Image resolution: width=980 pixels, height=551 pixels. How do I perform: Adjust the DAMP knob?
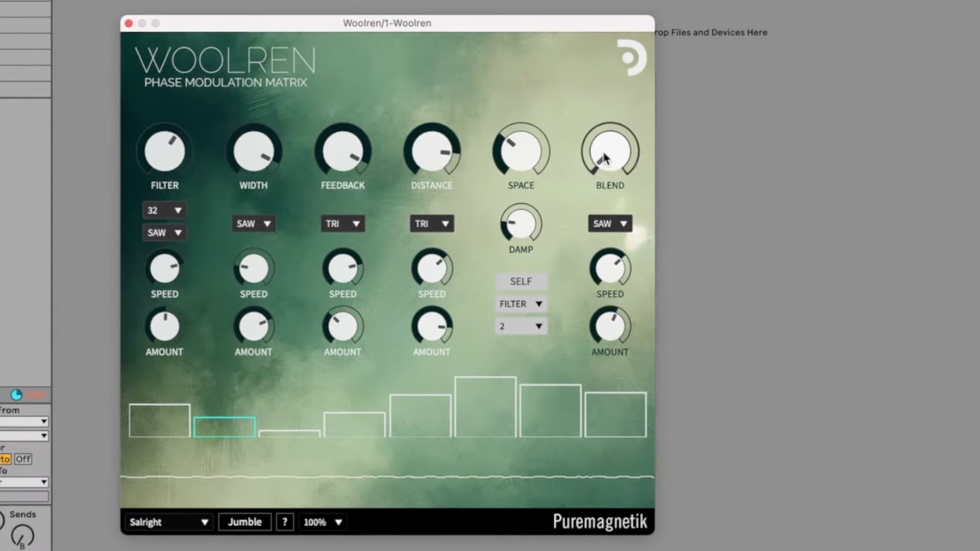coord(521,223)
